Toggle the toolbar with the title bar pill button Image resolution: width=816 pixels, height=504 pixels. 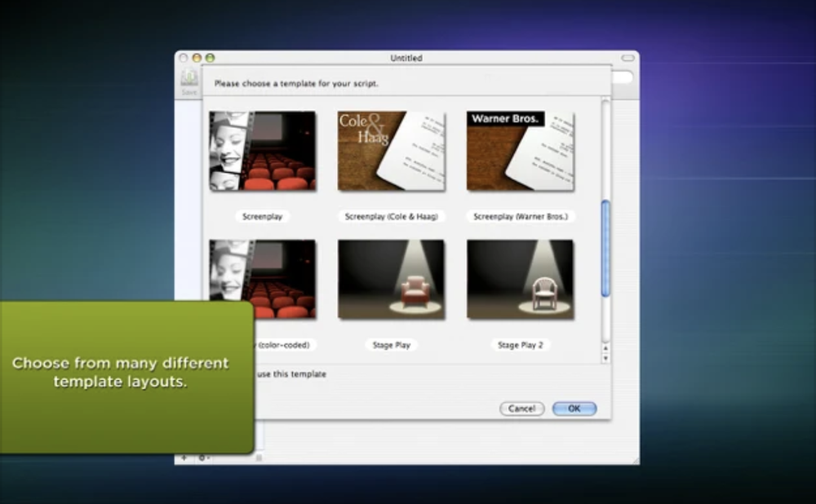(628, 58)
